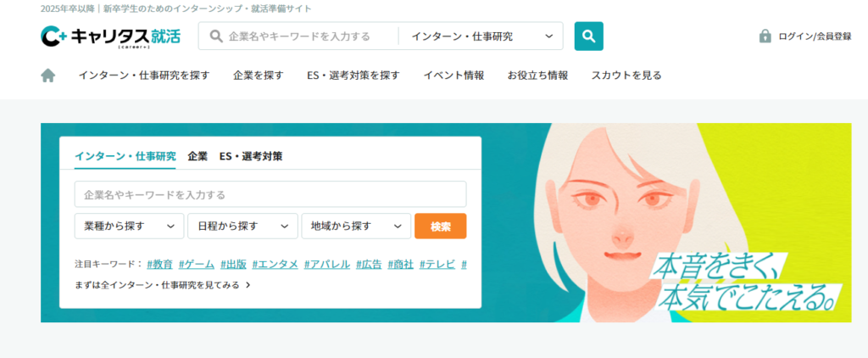Click the teal magnifier search button
The width and height of the screenshot is (868, 358).
coord(588,36)
